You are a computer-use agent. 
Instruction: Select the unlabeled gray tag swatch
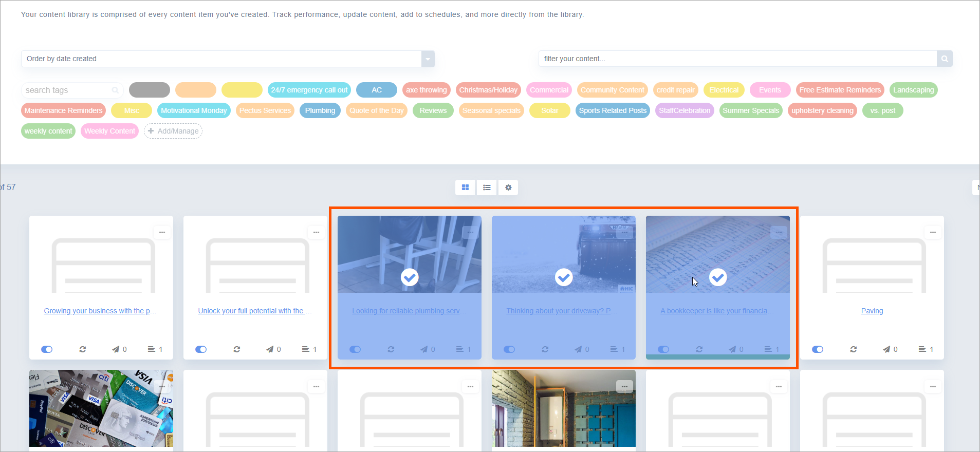point(149,90)
